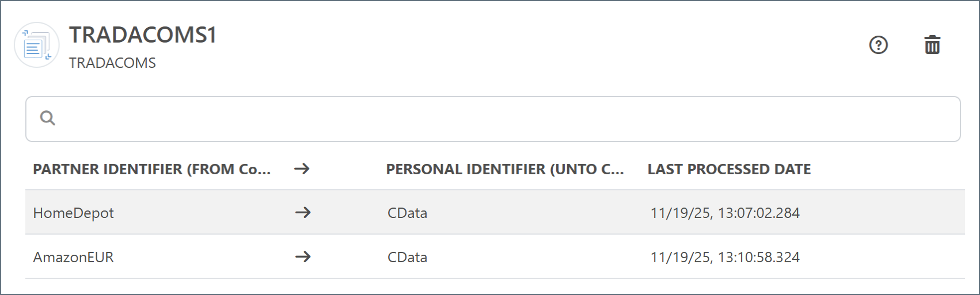Viewport: 980px width, 295px height.
Task: Click the arrow icon in the HomeDepot row
Action: tap(303, 213)
